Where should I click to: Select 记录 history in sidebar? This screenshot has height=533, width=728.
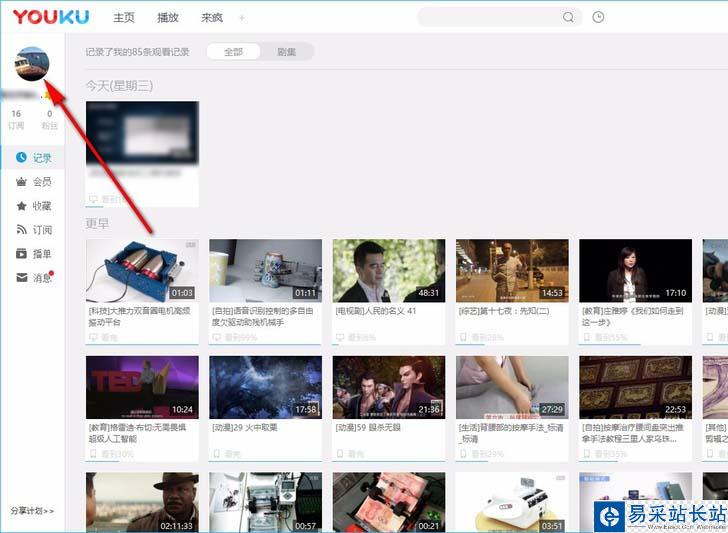coord(32,158)
